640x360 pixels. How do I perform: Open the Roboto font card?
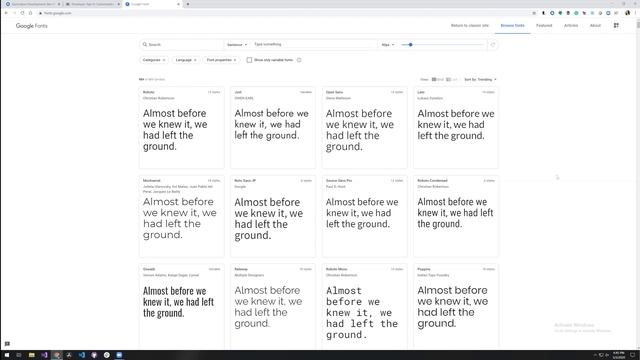[182, 128]
